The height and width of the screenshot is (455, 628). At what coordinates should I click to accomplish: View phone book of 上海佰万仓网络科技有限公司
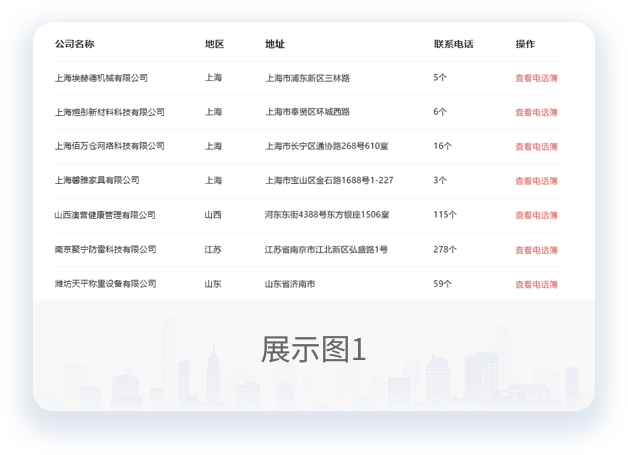click(x=536, y=147)
